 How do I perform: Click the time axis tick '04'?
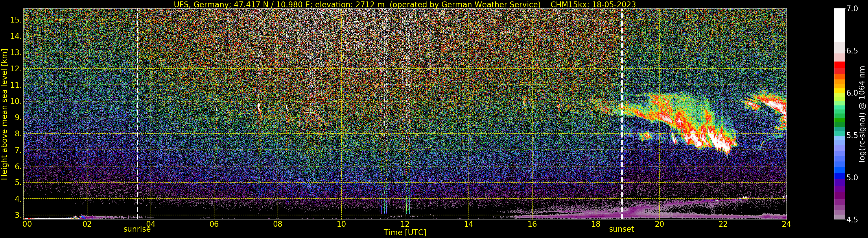coord(150,224)
